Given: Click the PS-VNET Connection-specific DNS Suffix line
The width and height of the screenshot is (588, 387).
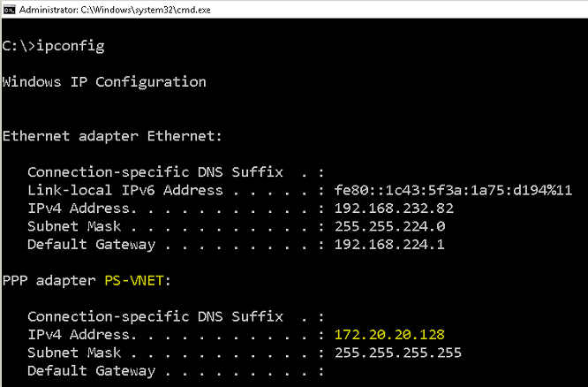Looking at the screenshot, I should point(176,317).
